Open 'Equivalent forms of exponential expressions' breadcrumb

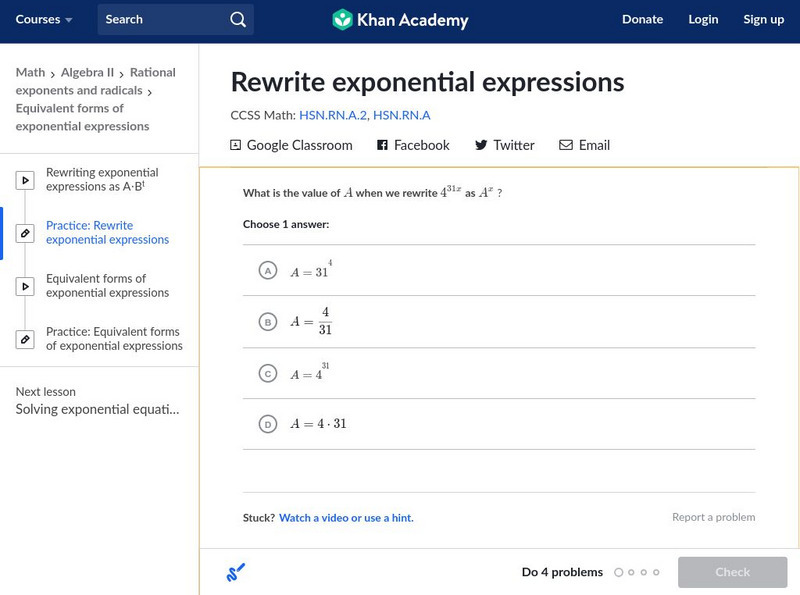tap(70, 117)
